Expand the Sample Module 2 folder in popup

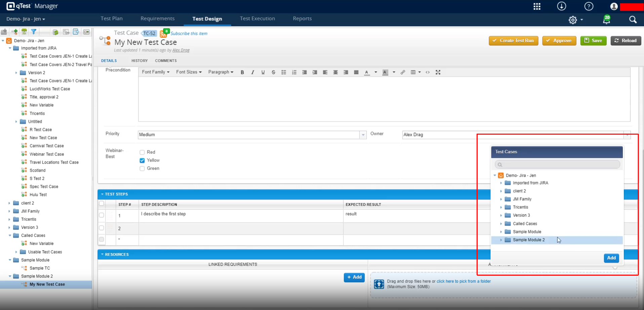(501, 240)
